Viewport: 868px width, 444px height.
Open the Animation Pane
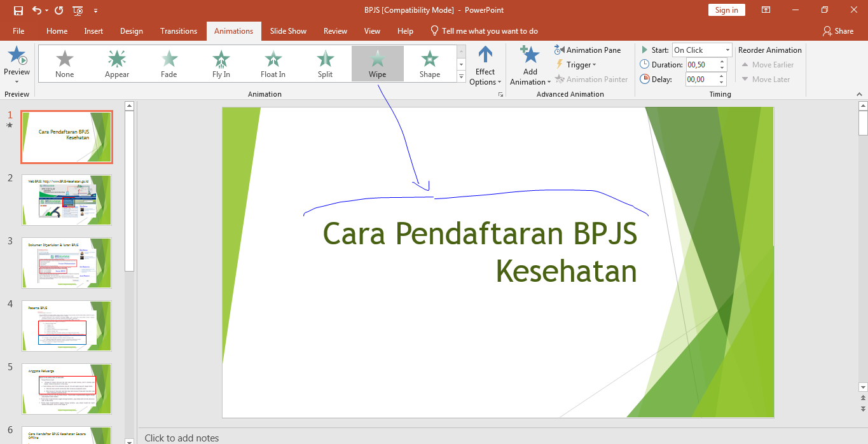coord(588,50)
